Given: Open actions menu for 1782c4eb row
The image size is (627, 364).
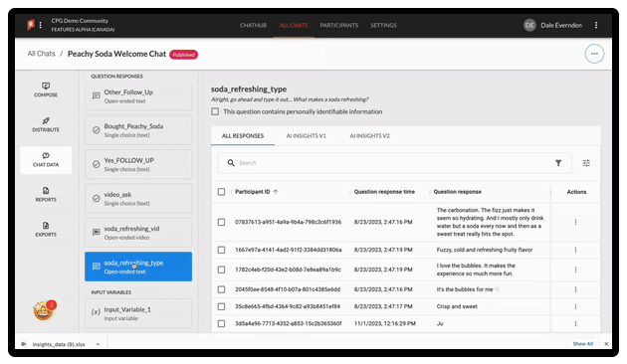Looking at the screenshot, I should 575,270.
